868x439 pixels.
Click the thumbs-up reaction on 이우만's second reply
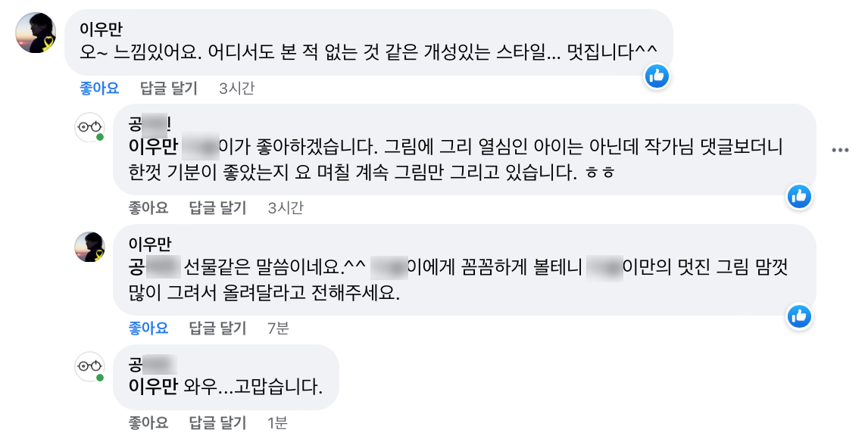pos(799,318)
